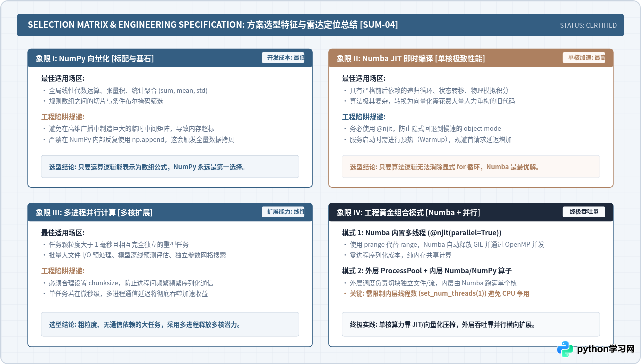This screenshot has height=364, width=641.
Task: Click the 终极实践 conclusion box
Action: [x=471, y=324]
